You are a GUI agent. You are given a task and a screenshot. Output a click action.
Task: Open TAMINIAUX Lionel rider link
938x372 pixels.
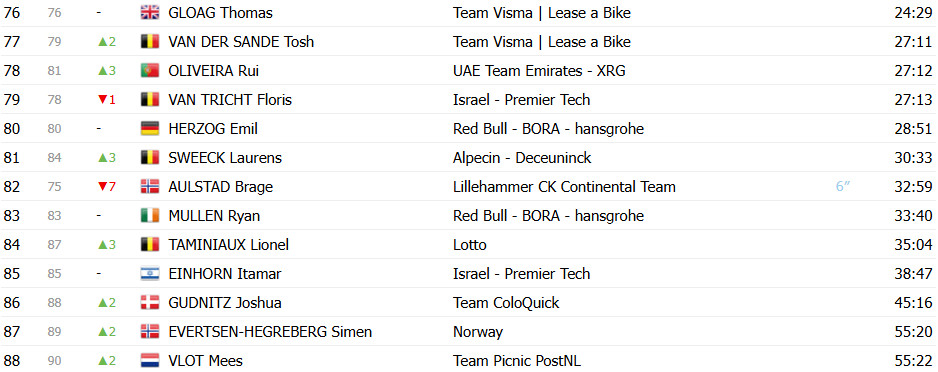point(229,245)
